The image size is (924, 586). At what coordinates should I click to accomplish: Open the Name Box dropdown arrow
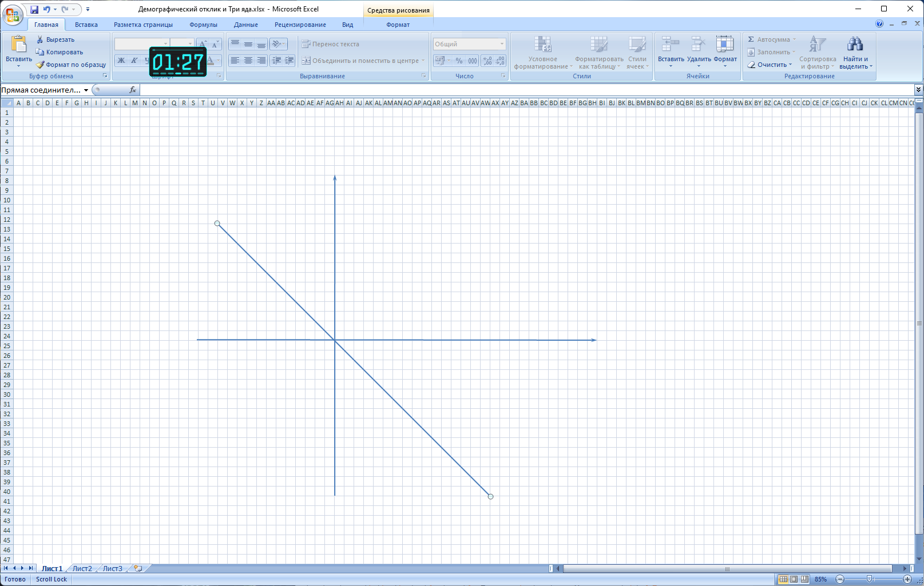86,90
